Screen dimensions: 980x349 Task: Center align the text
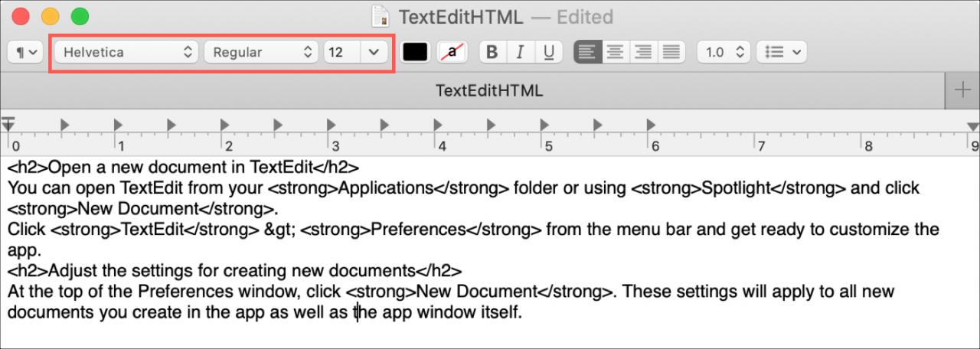[615, 52]
